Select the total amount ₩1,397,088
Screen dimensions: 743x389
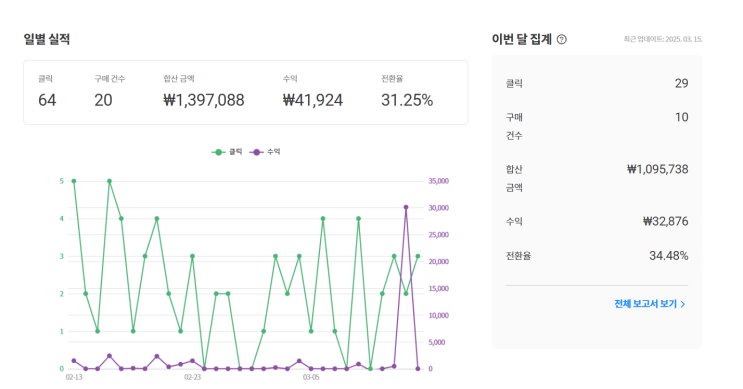[204, 100]
